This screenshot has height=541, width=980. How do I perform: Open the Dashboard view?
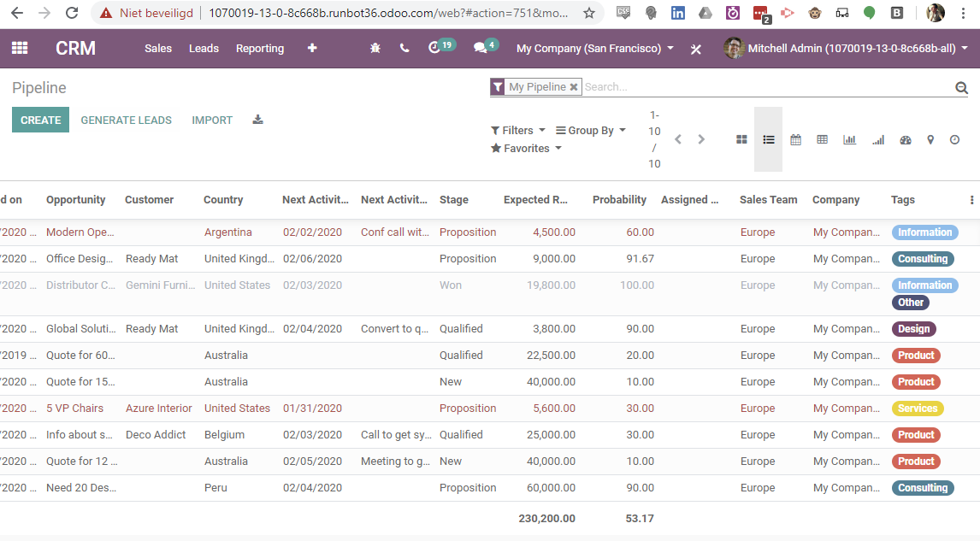pos(906,138)
